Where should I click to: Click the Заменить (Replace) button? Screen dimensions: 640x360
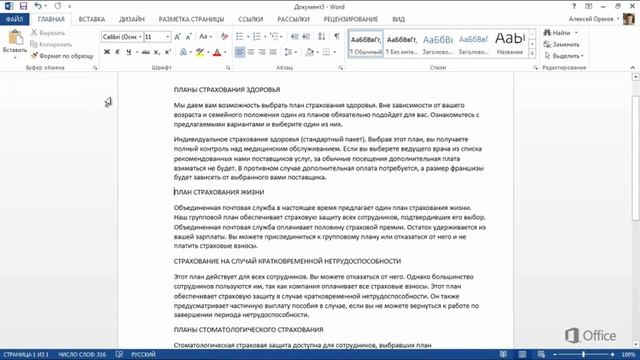click(562, 44)
